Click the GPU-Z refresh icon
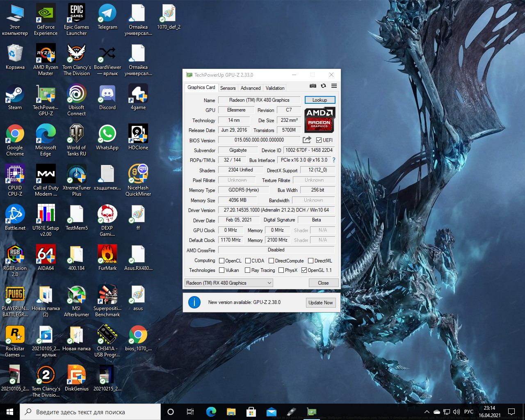The width and height of the screenshot is (525, 420). (x=323, y=86)
